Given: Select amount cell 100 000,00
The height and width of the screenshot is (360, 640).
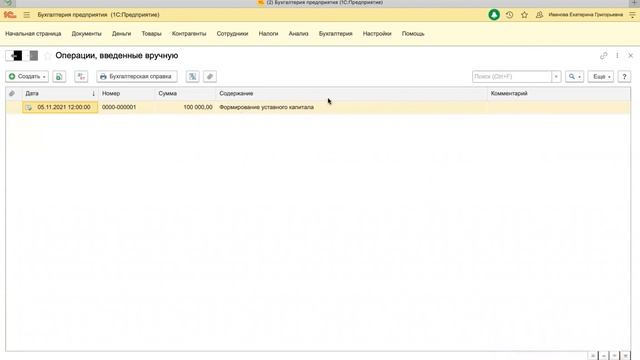Looking at the screenshot, I should tap(185, 107).
